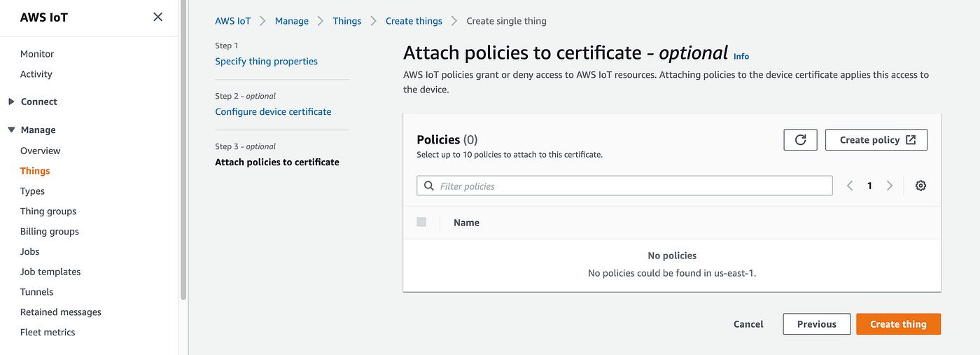Click the Create thing button
The image size is (980, 355).
click(x=898, y=324)
